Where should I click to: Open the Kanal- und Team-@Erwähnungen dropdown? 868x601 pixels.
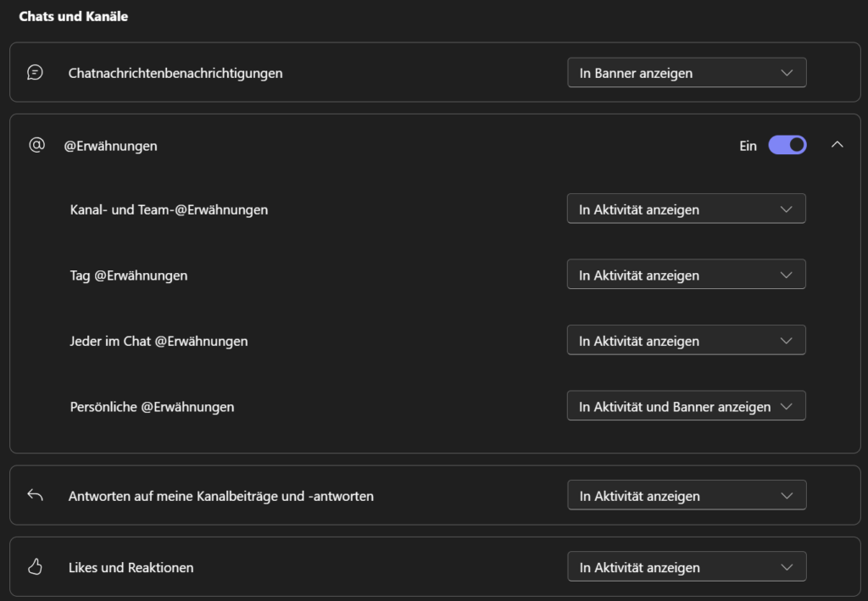coord(687,209)
